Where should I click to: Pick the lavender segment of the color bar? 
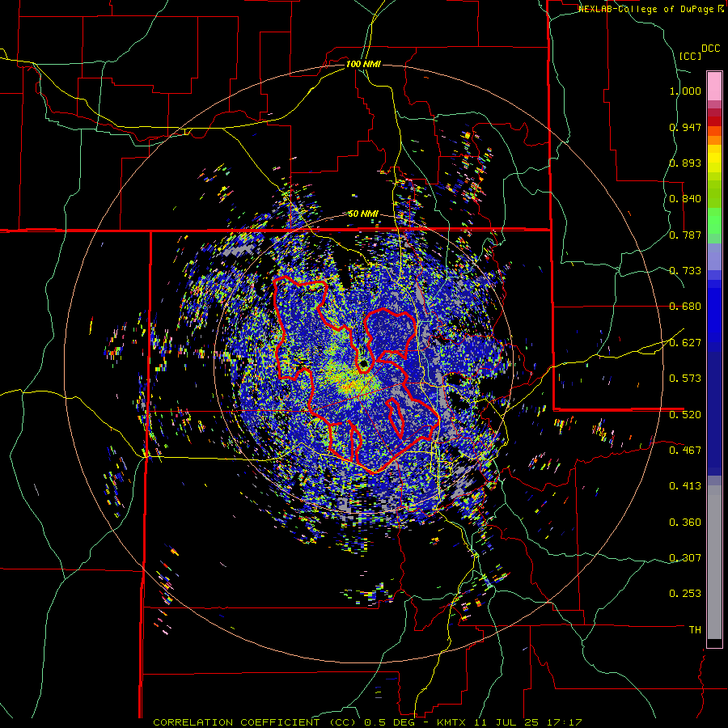[x=714, y=256]
